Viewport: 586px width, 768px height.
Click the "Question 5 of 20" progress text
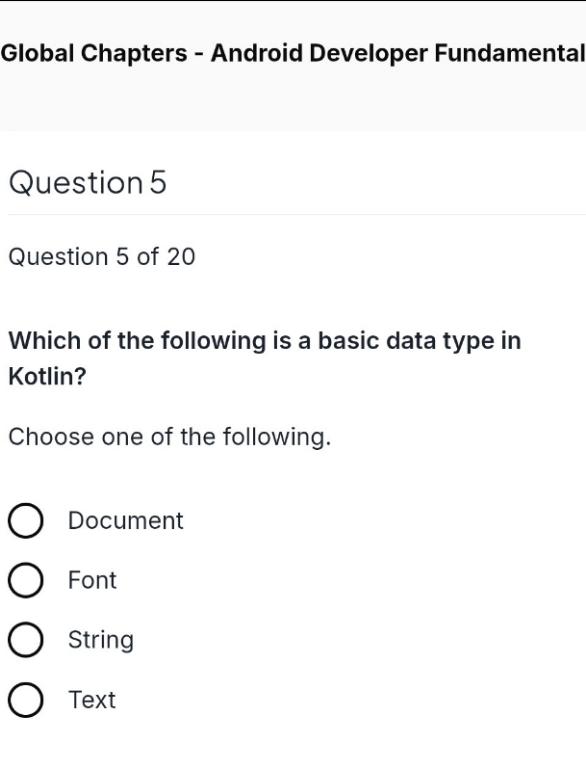[102, 257]
